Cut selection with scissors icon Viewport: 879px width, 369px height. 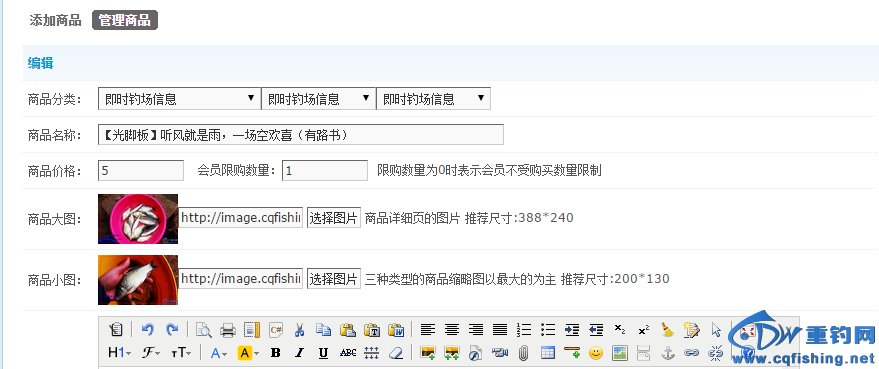(299, 330)
